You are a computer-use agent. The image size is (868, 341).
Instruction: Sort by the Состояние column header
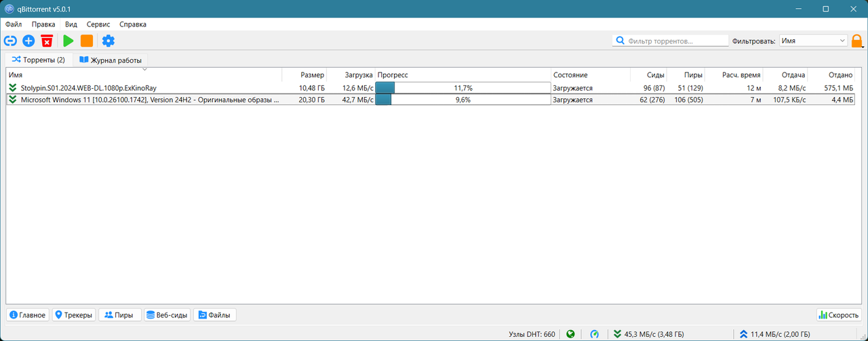[x=591, y=75]
